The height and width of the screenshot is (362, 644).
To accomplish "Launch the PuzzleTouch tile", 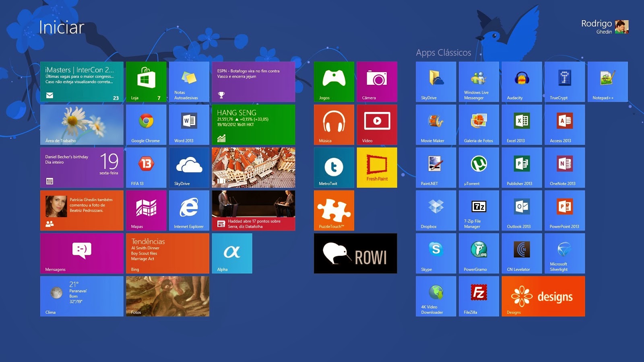I will 334,210.
